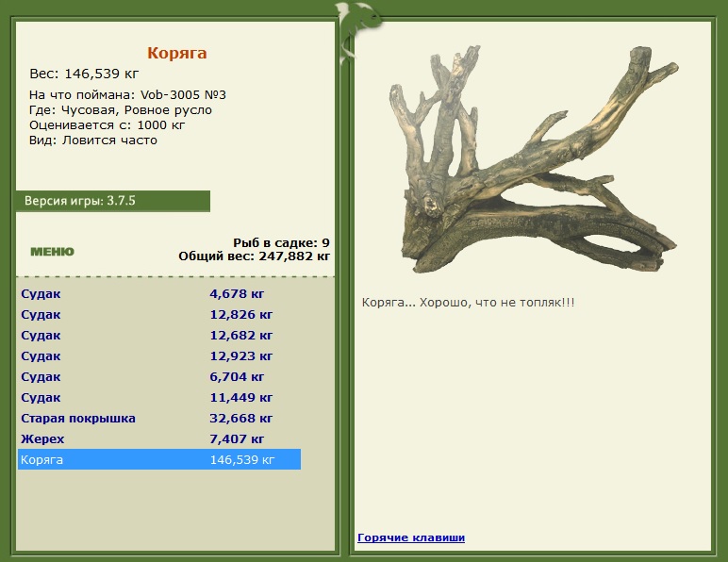Click Общий вес: 247,882 кг total
The height and width of the screenshot is (562, 728).
point(254,256)
